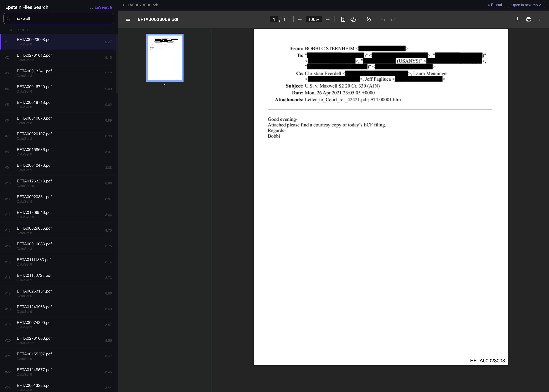Toggle the thumbnail sidebar with the menu icon

click(x=128, y=19)
